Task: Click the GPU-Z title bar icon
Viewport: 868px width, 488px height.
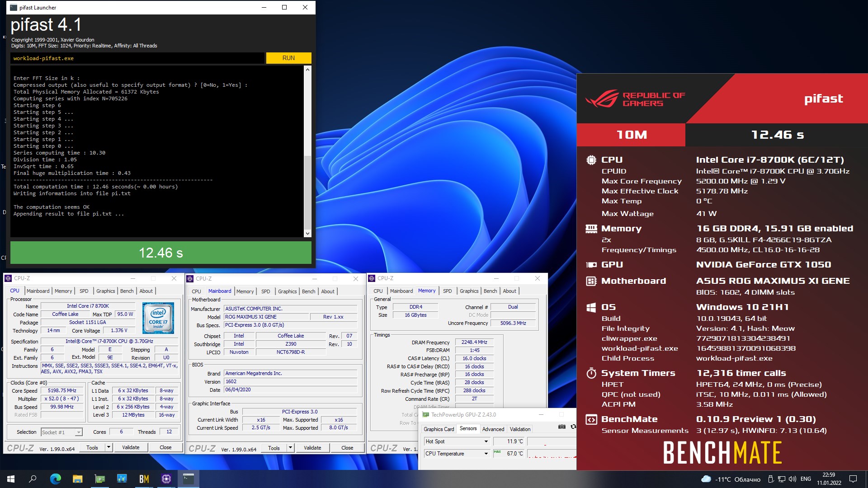Action: [425, 414]
